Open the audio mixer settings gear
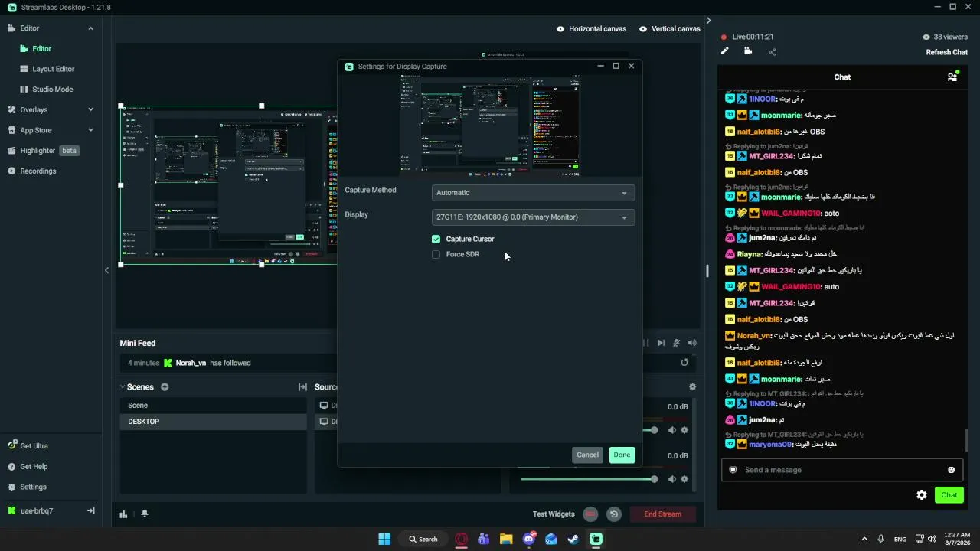Screen dimensions: 980x551 click(693, 387)
